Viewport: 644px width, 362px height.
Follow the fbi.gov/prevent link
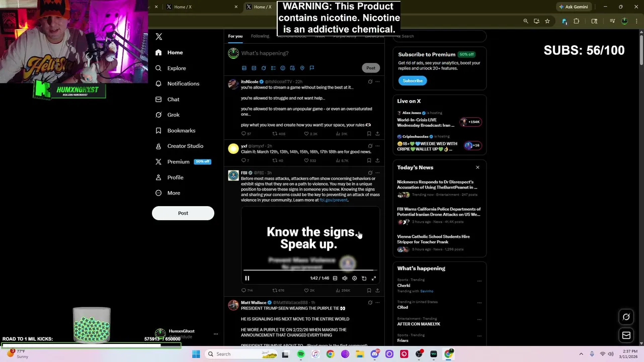coord(333,200)
